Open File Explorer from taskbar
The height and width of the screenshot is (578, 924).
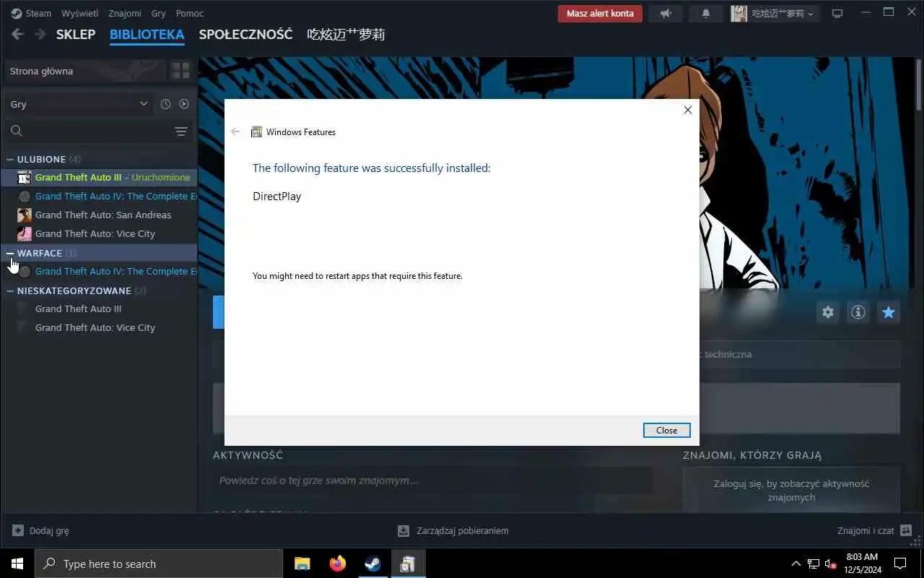(x=302, y=564)
